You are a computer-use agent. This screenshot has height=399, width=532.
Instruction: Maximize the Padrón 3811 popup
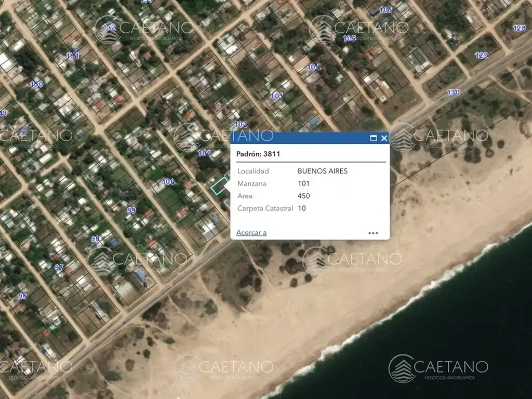[373, 138]
